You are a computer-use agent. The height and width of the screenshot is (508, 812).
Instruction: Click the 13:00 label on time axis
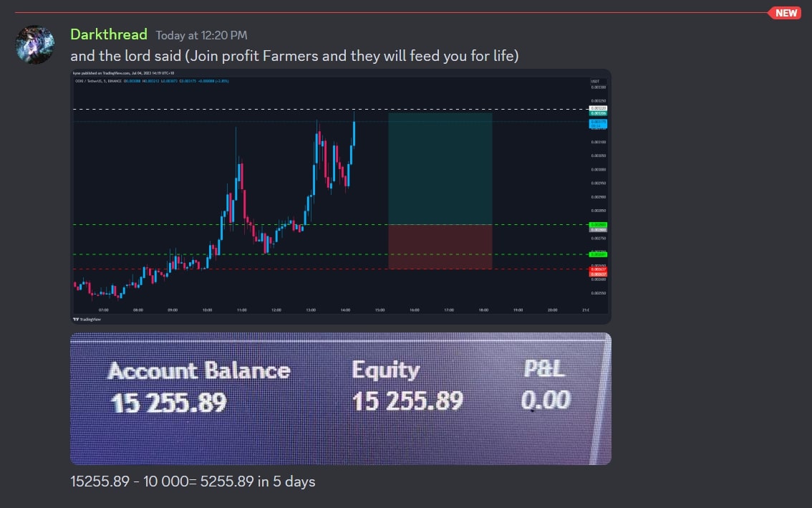(311, 310)
